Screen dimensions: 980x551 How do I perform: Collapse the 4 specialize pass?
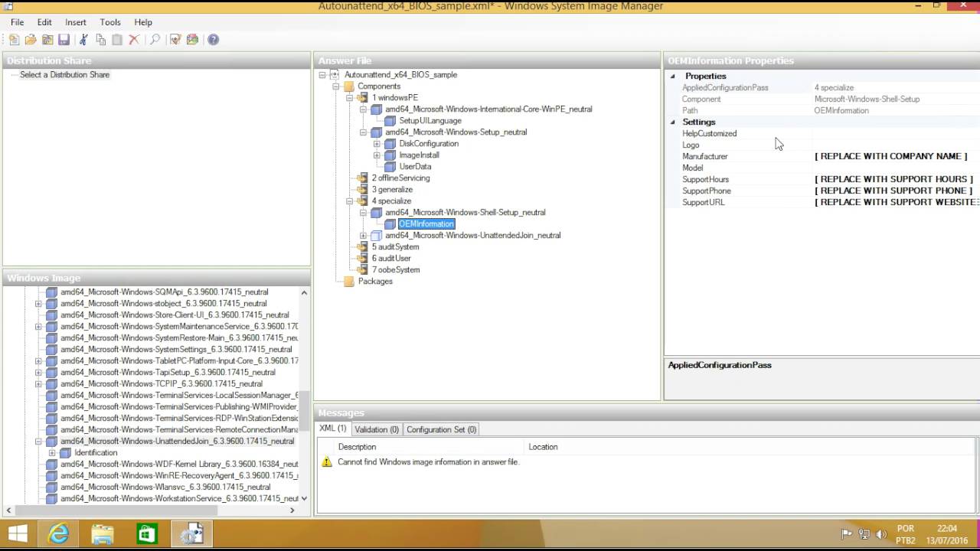pyautogui.click(x=350, y=201)
